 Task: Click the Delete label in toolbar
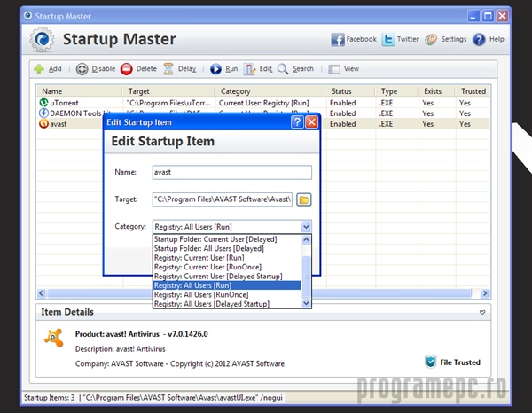(x=146, y=69)
